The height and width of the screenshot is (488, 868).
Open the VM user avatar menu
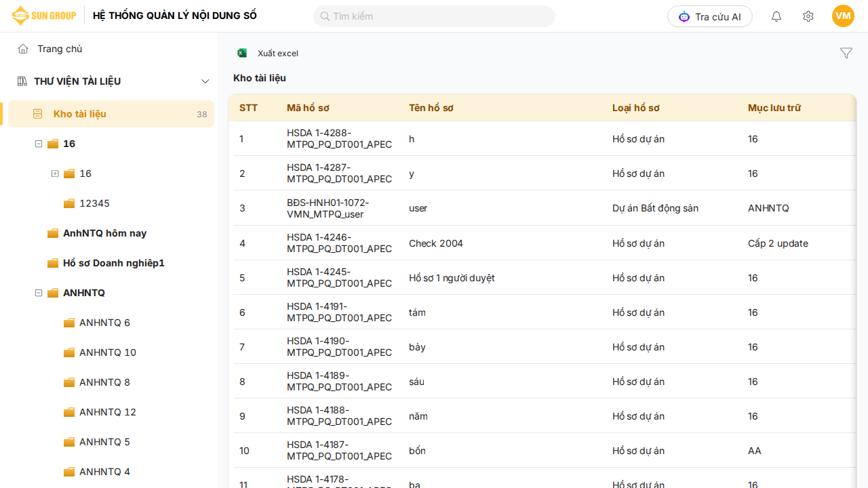coord(843,16)
